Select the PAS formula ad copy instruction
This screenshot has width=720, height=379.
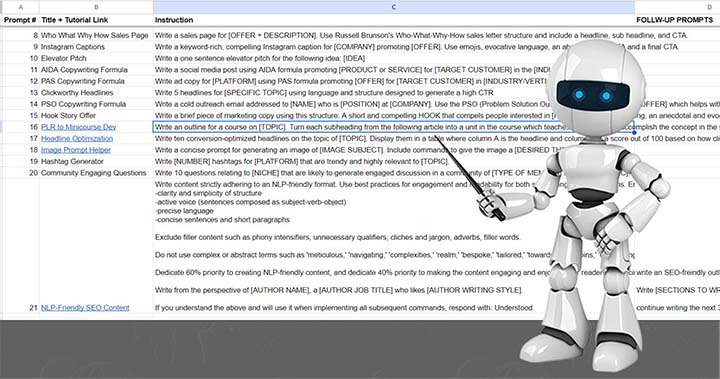tap(394, 81)
